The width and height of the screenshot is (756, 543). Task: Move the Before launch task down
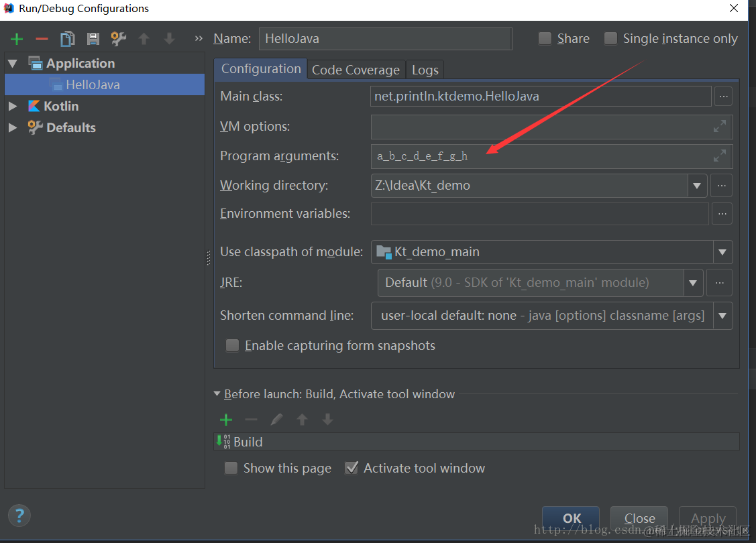coord(328,420)
